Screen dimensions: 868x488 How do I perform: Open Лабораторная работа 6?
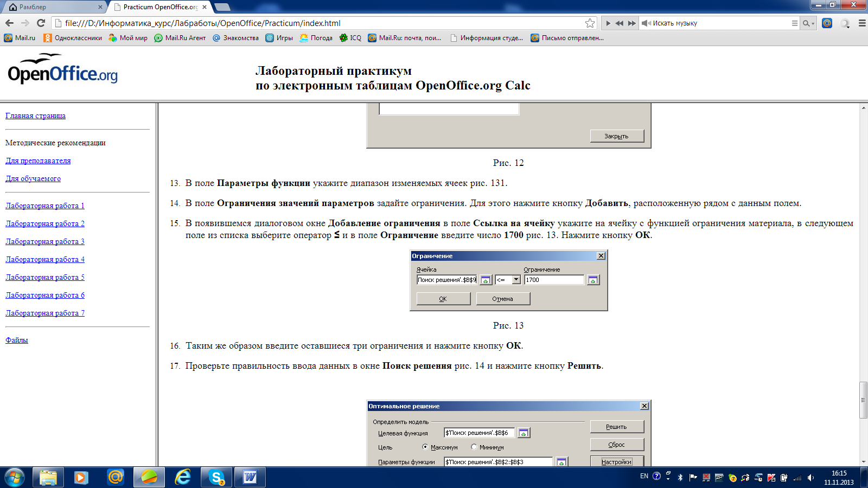point(45,295)
